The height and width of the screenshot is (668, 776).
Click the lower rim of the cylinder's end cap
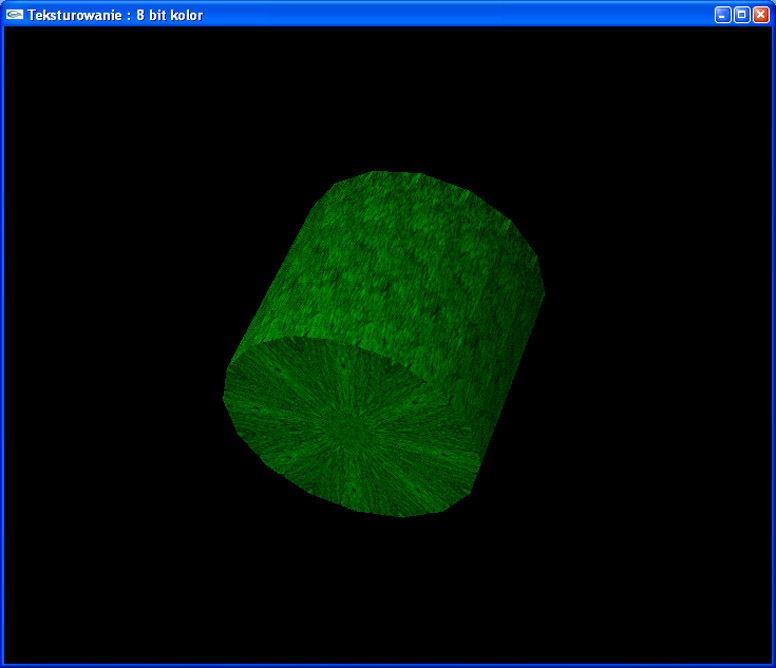[x=400, y=515]
